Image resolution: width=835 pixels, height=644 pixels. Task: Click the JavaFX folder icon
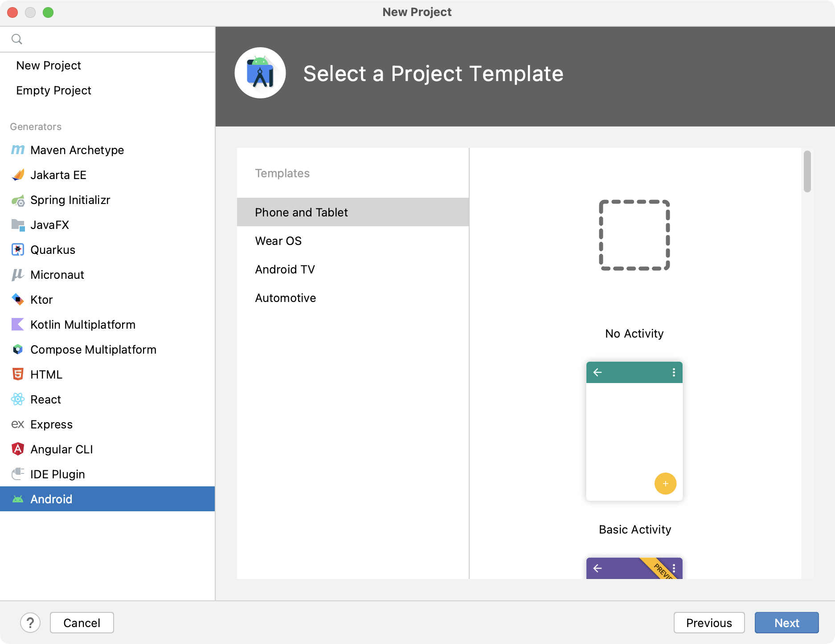pyautogui.click(x=18, y=225)
